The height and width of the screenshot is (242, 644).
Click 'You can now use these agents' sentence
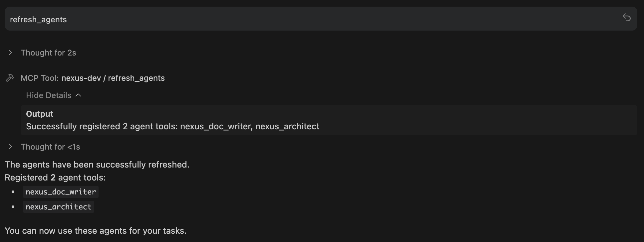tap(96, 231)
